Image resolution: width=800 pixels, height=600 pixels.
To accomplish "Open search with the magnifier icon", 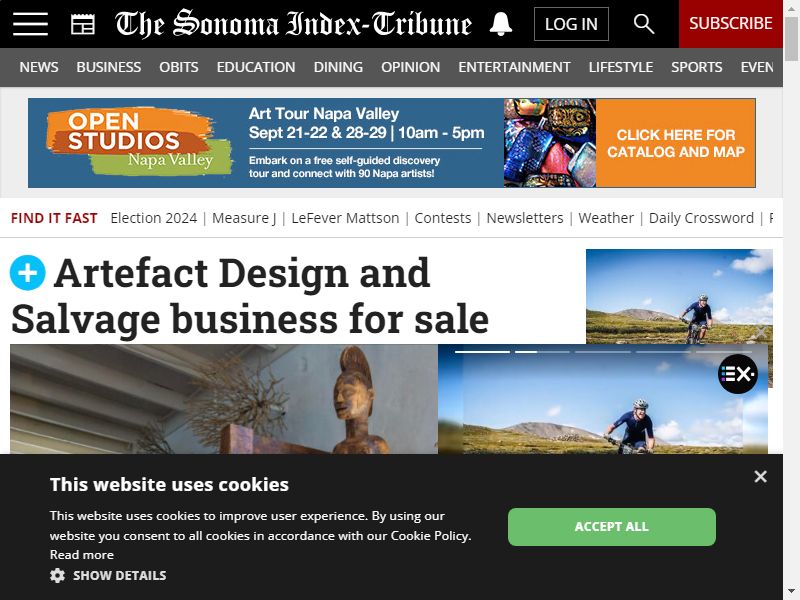I will [643, 24].
